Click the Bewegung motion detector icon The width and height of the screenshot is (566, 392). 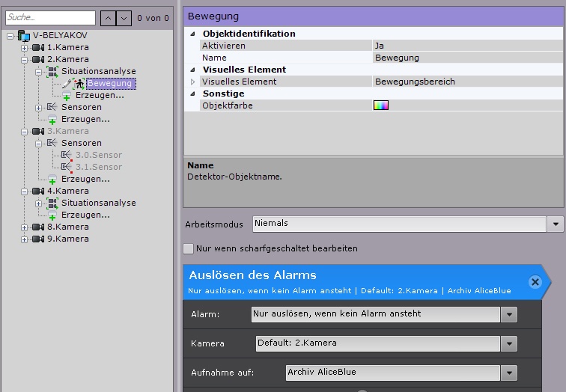tap(78, 83)
